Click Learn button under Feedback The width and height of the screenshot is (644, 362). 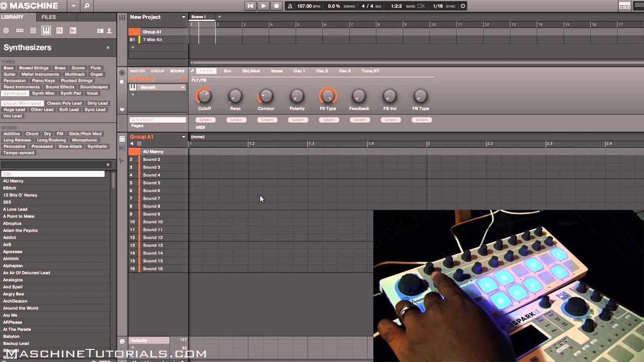coord(360,120)
